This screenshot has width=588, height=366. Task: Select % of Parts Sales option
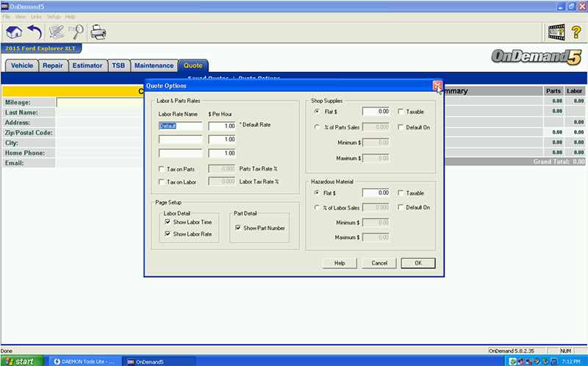[317, 127]
